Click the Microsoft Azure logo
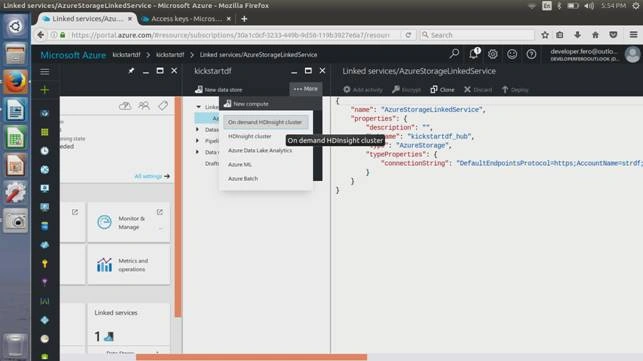643x361 pixels. coord(73,55)
